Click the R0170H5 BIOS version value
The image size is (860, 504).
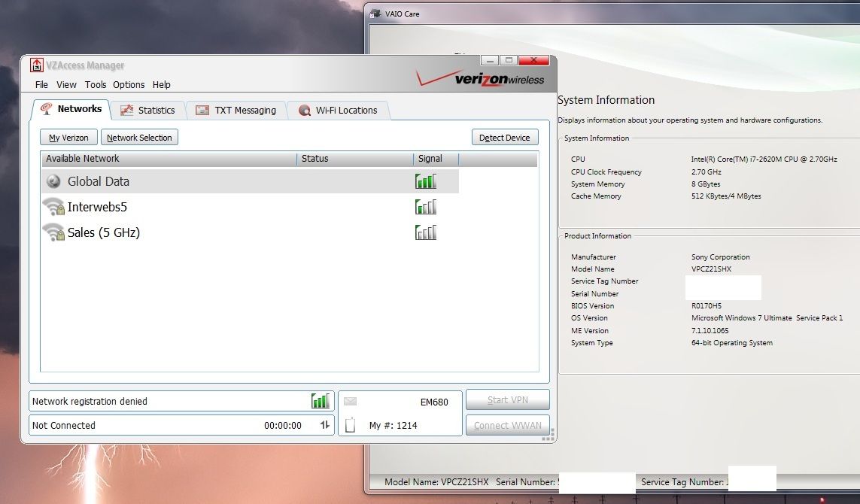click(707, 305)
